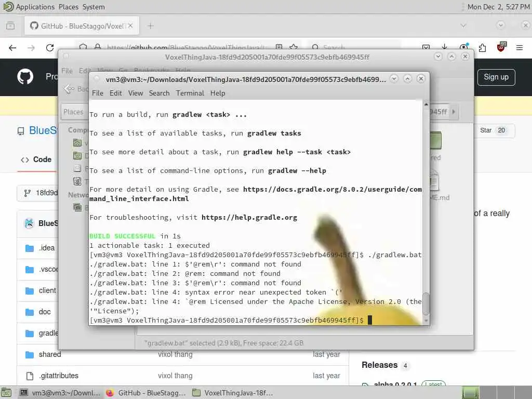Click the terminal window-menu dropdown in the title bar
Image resolution: width=532 pixels, height=399 pixels.
[x=394, y=79]
